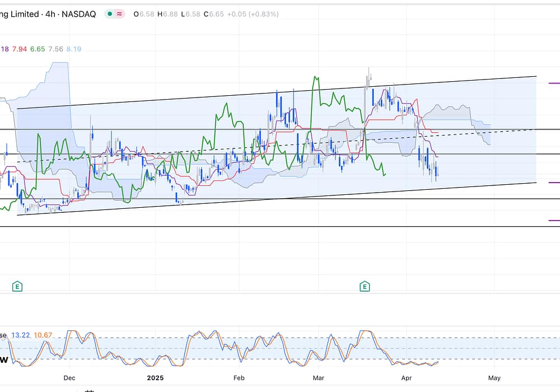Select the light blue 8.19 indicator value
Image resolution: width=560 pixels, height=392 pixels.
point(73,49)
